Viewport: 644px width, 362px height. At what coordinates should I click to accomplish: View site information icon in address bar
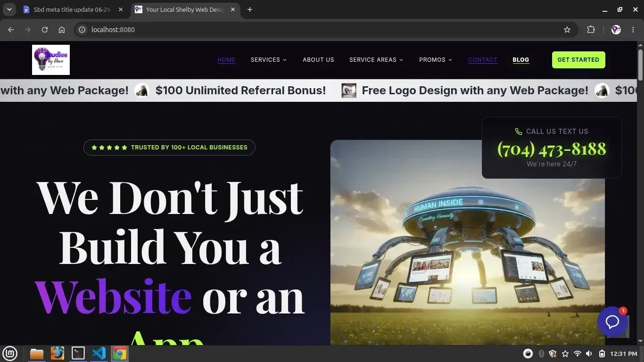coord(82,30)
